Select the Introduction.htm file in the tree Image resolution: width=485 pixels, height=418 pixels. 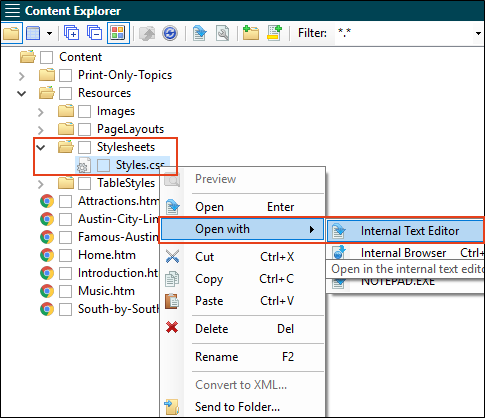pos(118,273)
